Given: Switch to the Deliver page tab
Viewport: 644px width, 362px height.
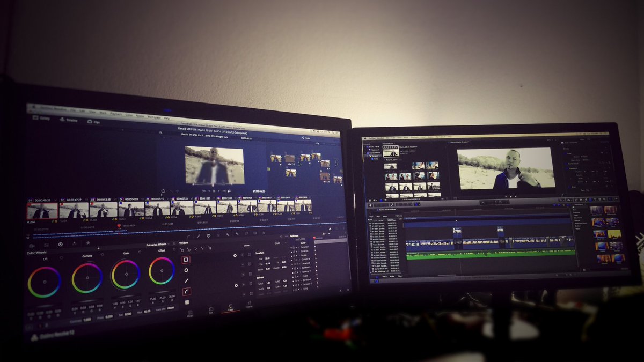Looking at the screenshot, I should point(250,306).
